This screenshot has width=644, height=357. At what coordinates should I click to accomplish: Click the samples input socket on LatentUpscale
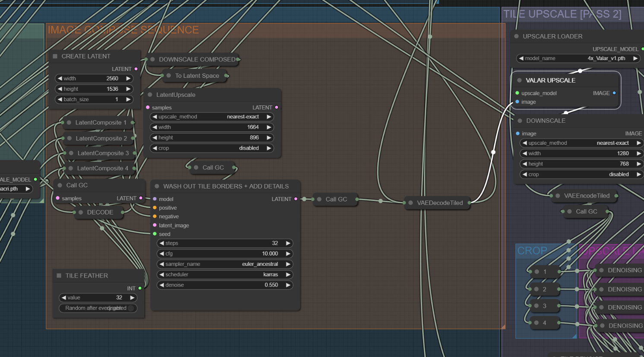pyautogui.click(x=148, y=107)
